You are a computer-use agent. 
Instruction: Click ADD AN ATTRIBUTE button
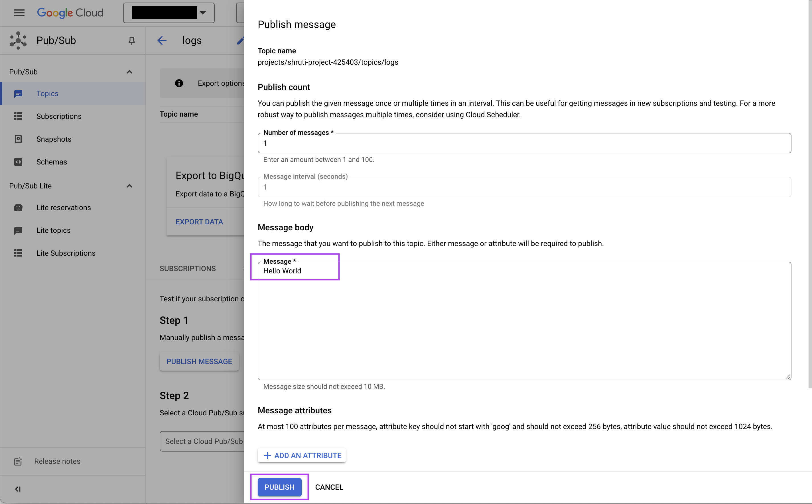[x=302, y=455]
